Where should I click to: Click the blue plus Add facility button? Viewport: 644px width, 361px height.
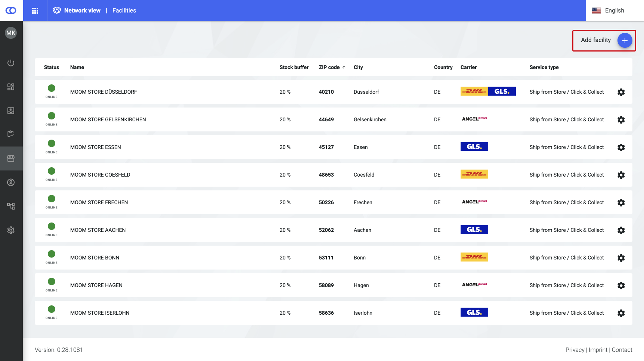[625, 40]
